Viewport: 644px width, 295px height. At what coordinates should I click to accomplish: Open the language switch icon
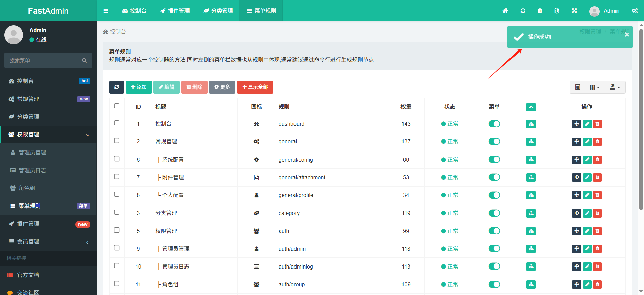(557, 11)
